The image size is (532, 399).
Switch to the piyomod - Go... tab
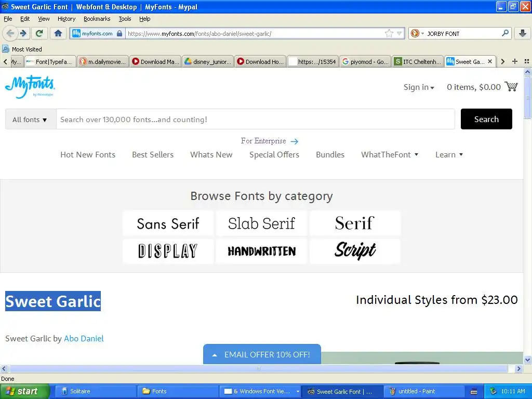pyautogui.click(x=365, y=61)
